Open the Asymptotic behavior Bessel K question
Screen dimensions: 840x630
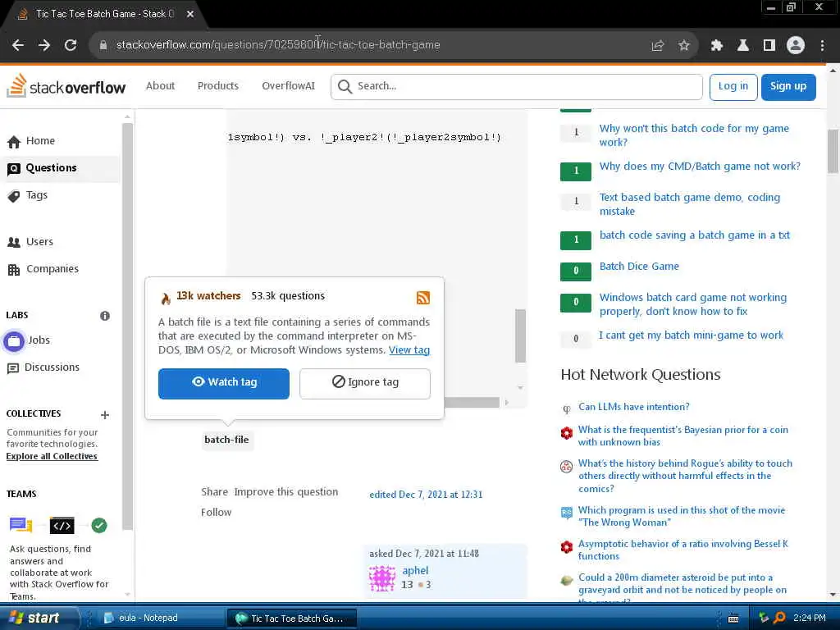683,550
